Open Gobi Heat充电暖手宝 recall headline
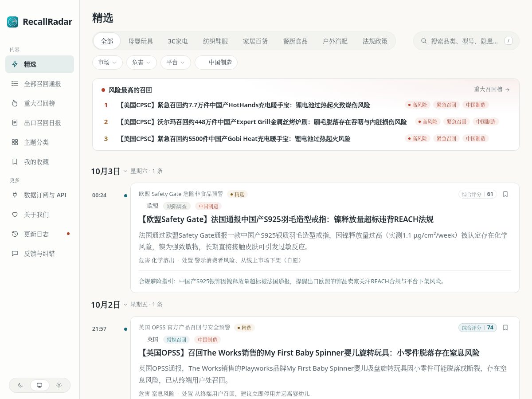Viewport: 532px width, 399px height. [x=234, y=139]
